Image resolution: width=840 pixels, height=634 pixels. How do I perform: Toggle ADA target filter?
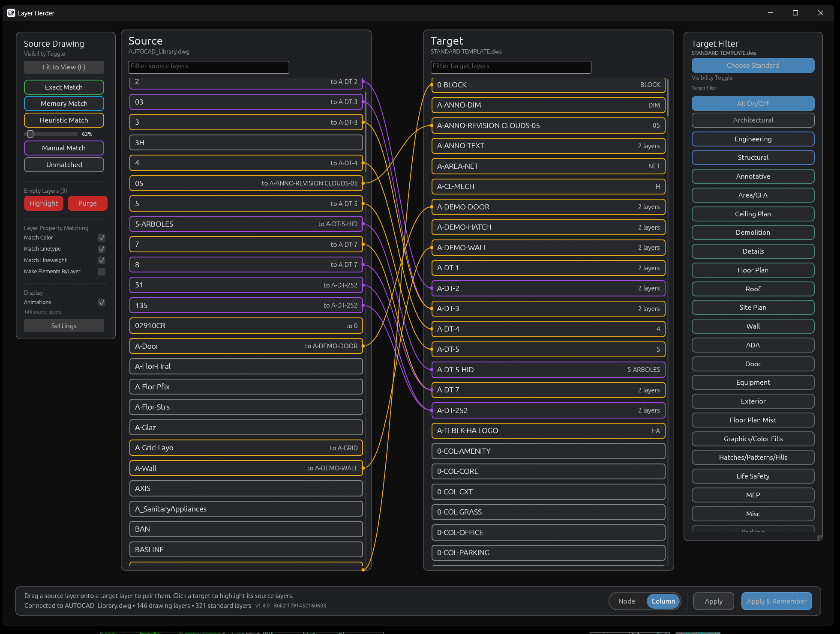pyautogui.click(x=753, y=345)
